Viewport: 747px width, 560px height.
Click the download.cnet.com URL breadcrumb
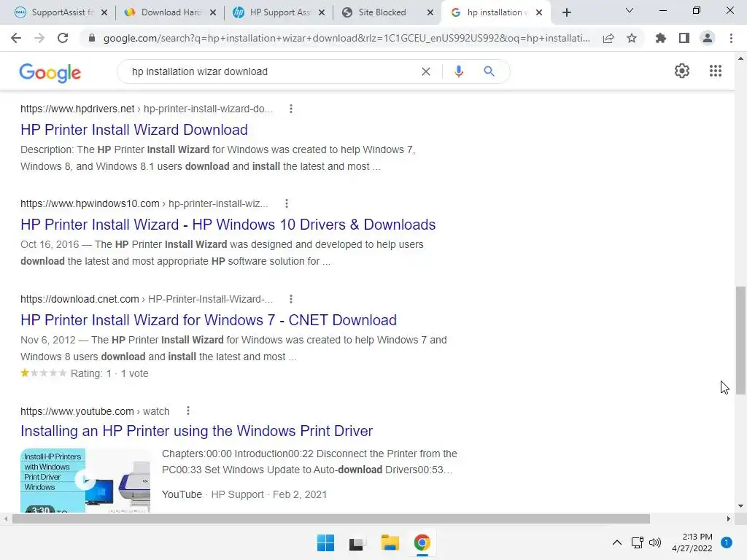pyautogui.click(x=146, y=299)
